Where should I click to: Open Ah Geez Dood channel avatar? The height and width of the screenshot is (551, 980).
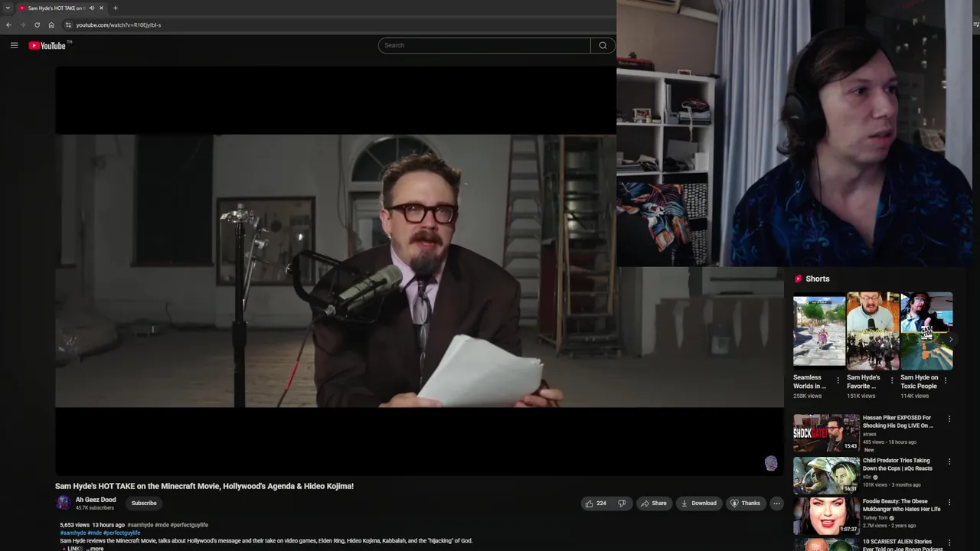pos(63,503)
